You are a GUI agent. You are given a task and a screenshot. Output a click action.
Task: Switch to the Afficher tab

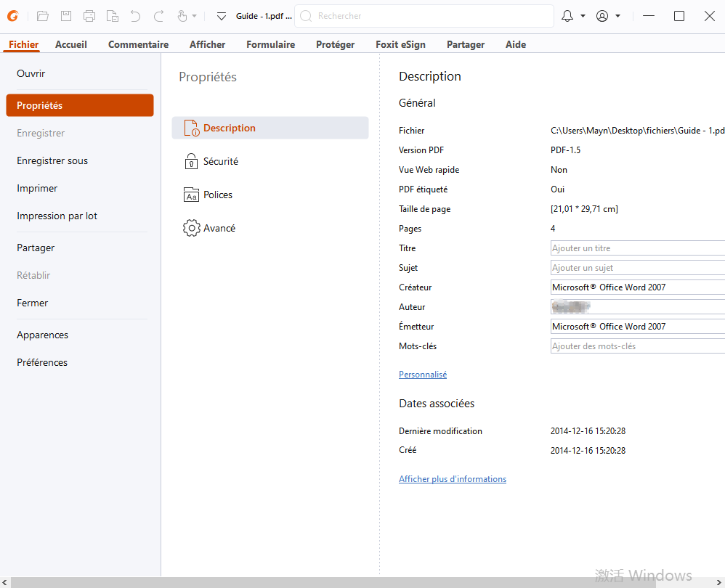pos(207,44)
